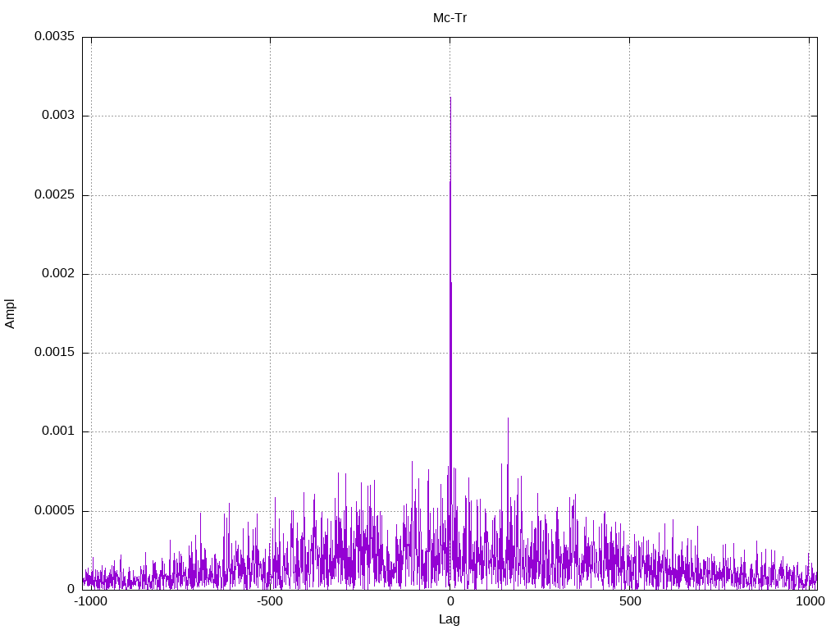Image resolution: width=840 pixels, height=630 pixels.
Task: Click the y-axis tick label 0.003
Action: click(x=58, y=115)
